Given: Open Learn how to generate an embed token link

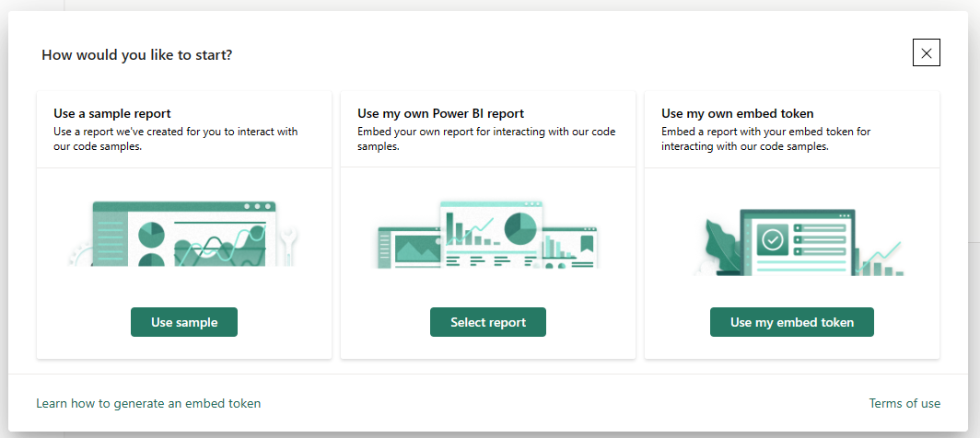Looking at the screenshot, I should 149,403.
